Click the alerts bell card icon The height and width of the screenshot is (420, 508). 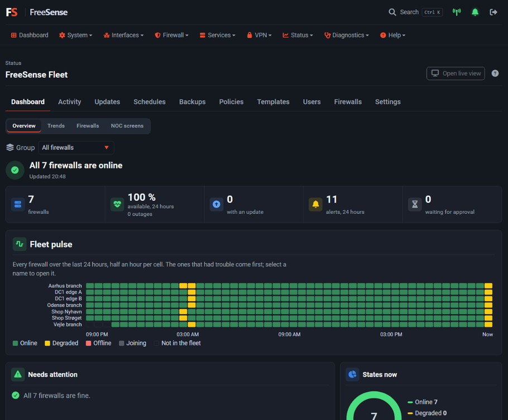[x=315, y=204]
